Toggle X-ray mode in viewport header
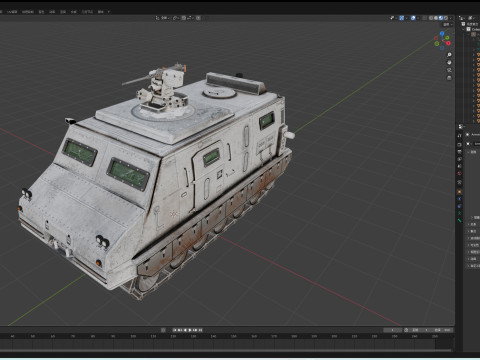The image size is (480, 360). pos(425,18)
